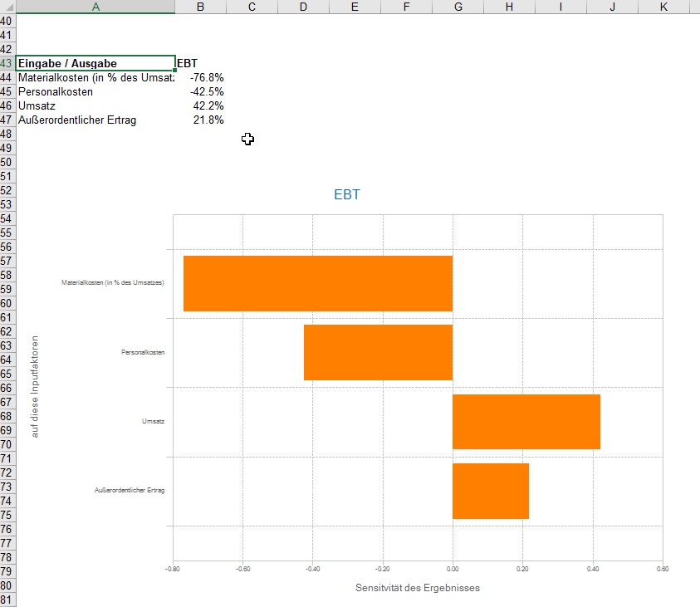Click the column I header
The width and height of the screenshot is (700, 607).
click(560, 7)
